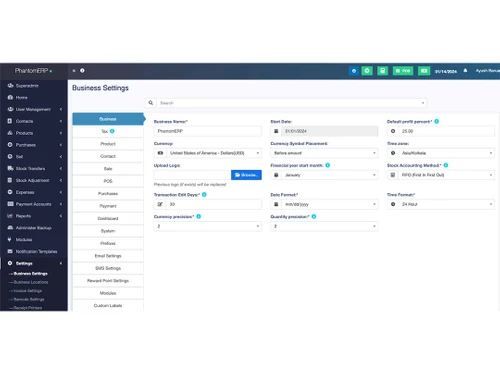Open Payment Accounts in the sidebar
The width and height of the screenshot is (500, 375).
pyautogui.click(x=33, y=204)
